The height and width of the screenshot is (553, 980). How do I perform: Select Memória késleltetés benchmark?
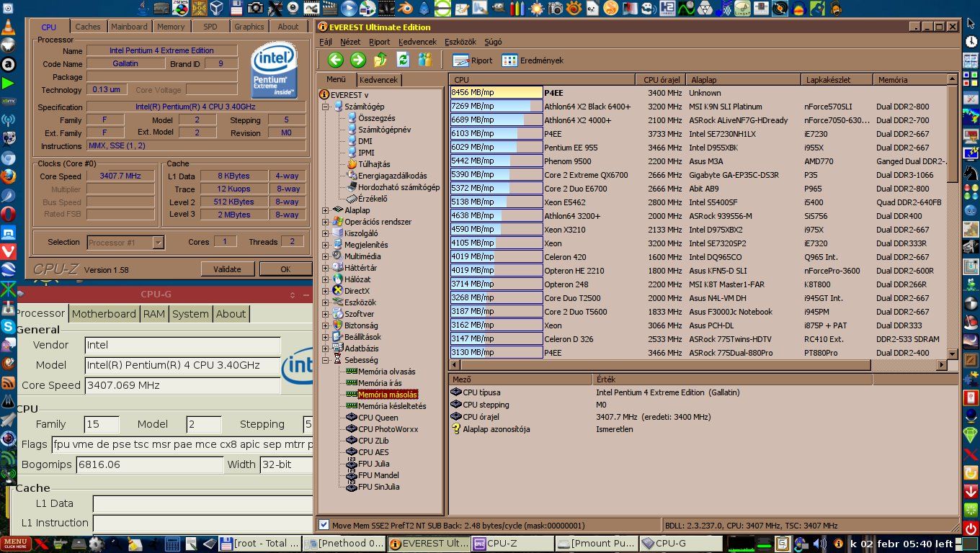(x=391, y=406)
